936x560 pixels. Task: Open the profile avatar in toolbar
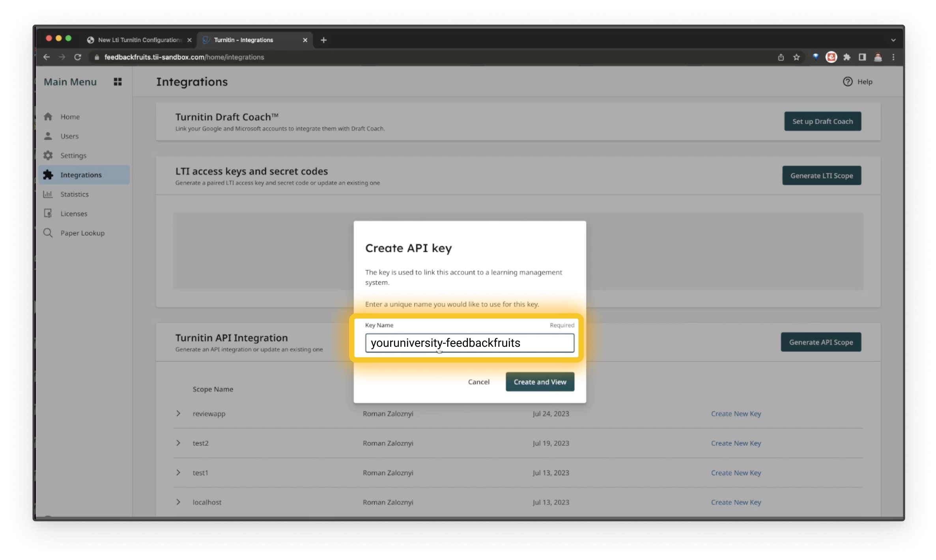pos(878,57)
